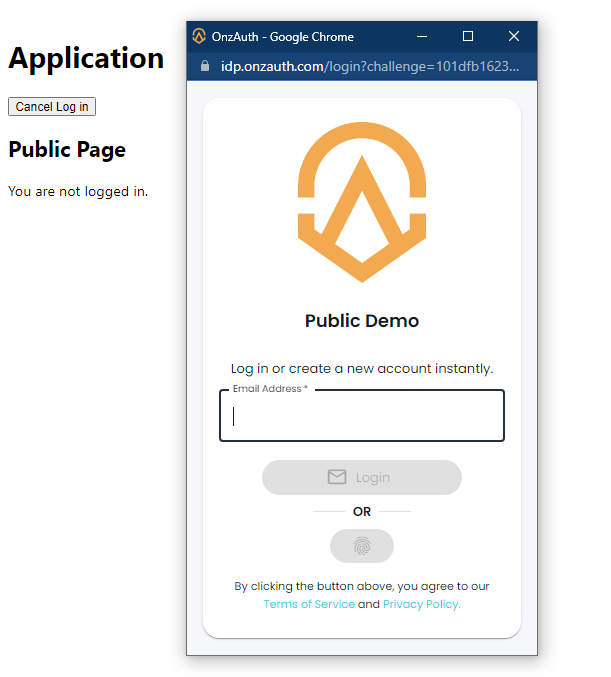This screenshot has height=677, width=611.
Task: Click the large orange OnzAuth logo
Action: pos(362,202)
